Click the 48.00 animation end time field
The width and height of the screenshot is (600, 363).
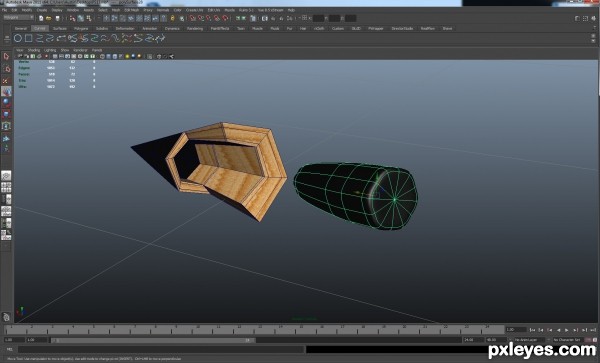coord(496,340)
